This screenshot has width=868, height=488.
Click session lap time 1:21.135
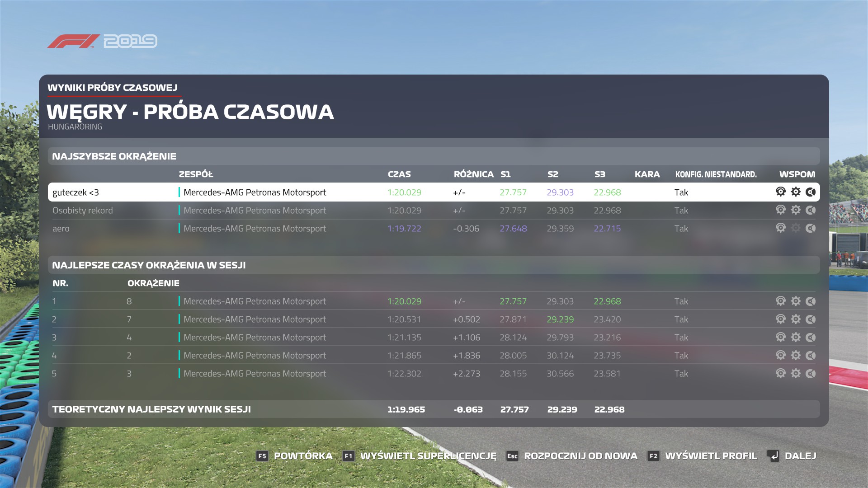click(x=404, y=338)
